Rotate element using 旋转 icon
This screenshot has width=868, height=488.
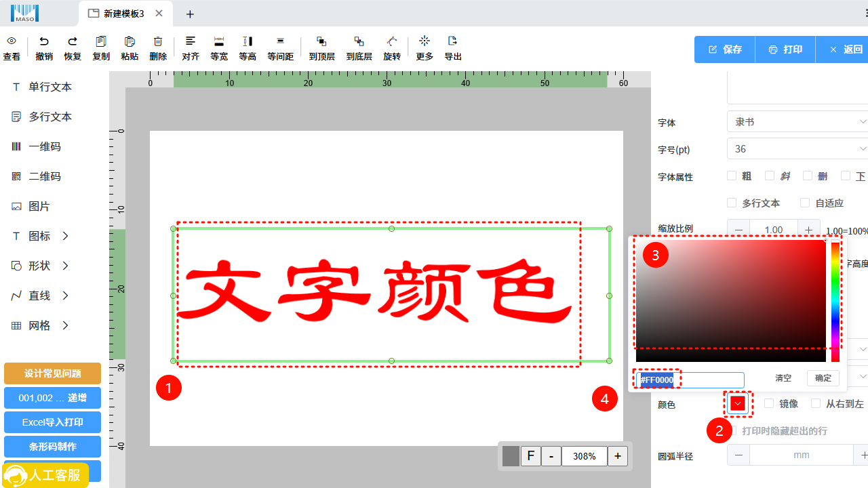coord(392,41)
